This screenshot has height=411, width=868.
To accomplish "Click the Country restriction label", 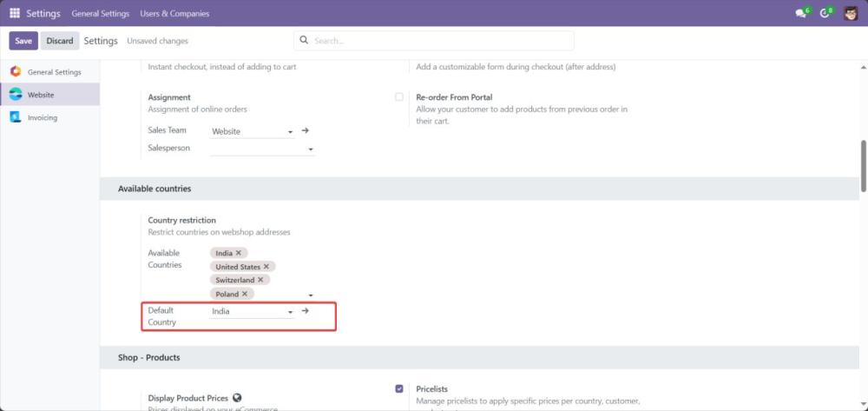I will 181,221.
